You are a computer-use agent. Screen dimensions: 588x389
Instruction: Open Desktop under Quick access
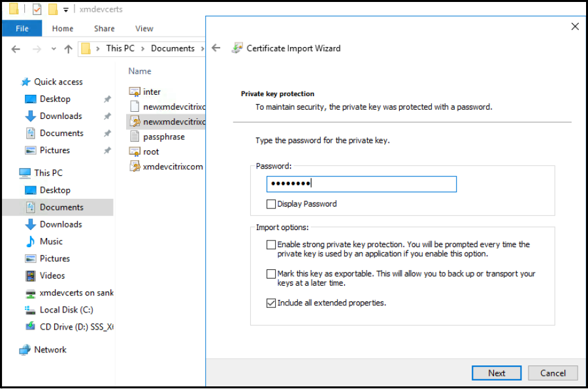tap(48, 99)
